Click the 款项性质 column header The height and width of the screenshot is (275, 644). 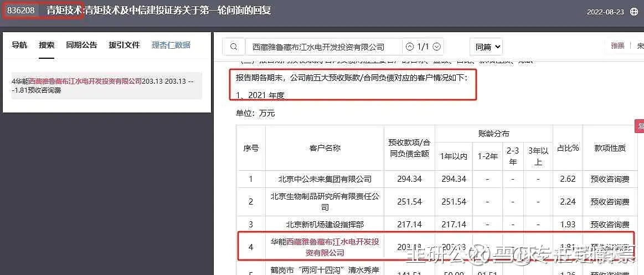(610, 148)
